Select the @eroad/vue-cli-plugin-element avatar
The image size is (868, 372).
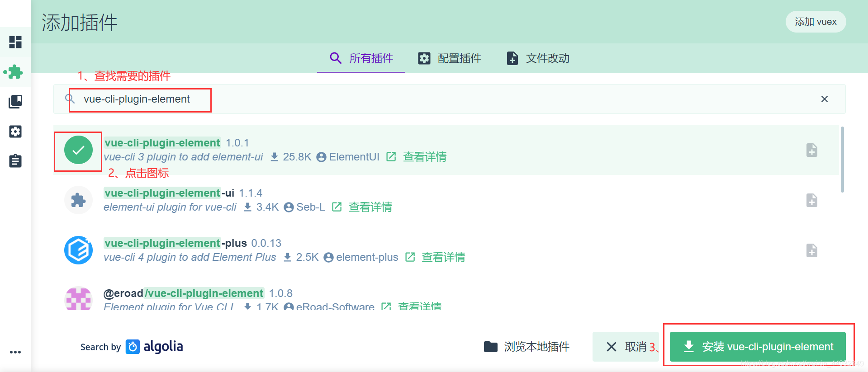coord(78,298)
